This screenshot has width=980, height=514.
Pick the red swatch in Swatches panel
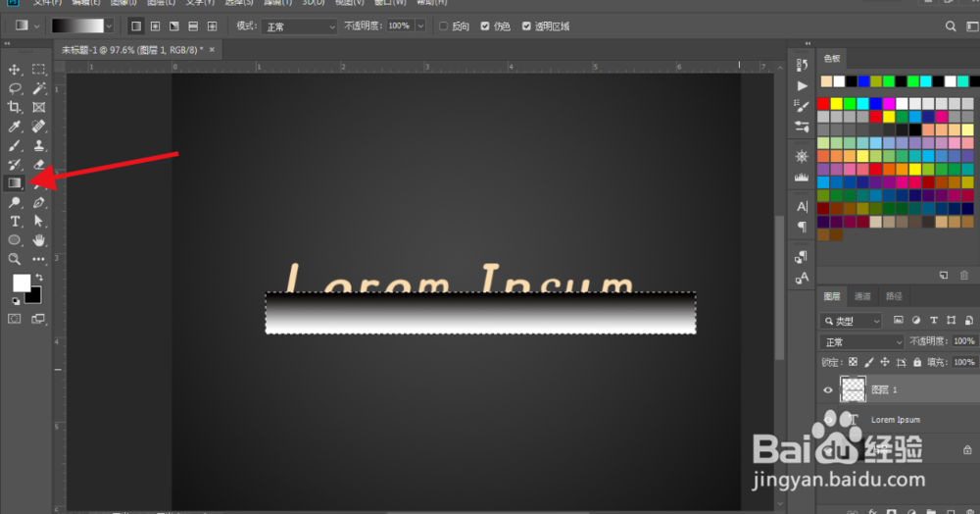pyautogui.click(x=823, y=103)
